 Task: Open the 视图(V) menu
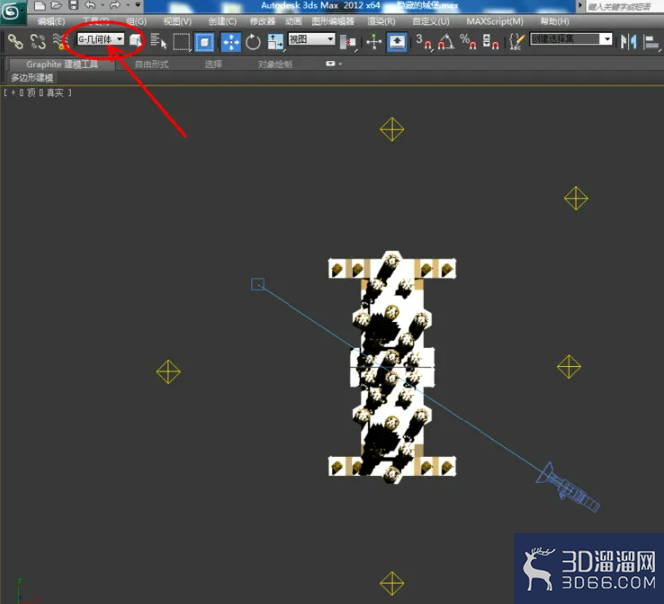coord(177,22)
